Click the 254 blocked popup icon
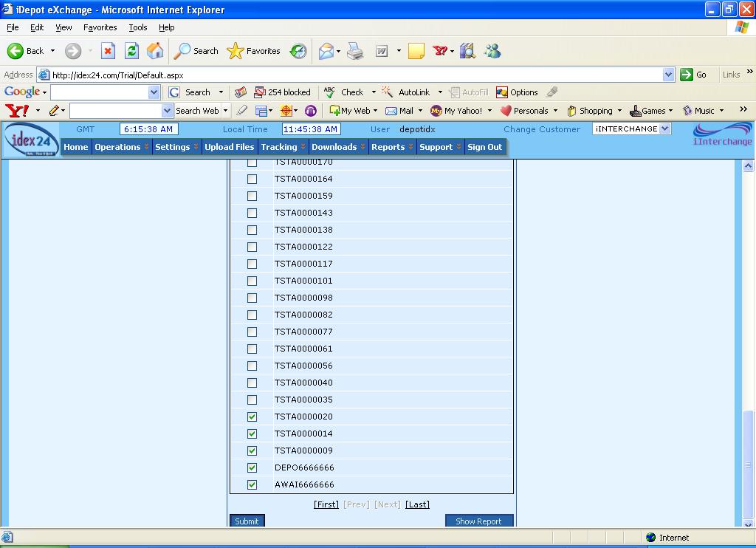The image size is (756, 548). (x=259, y=92)
